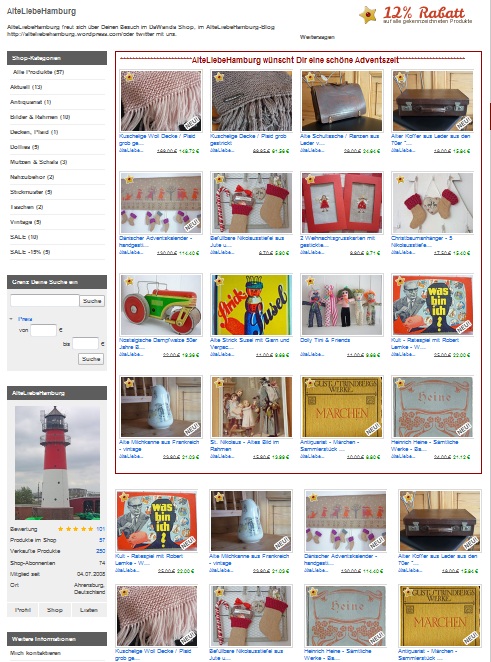Switch to the Laden tab
The image size is (491, 662).
tap(89, 610)
